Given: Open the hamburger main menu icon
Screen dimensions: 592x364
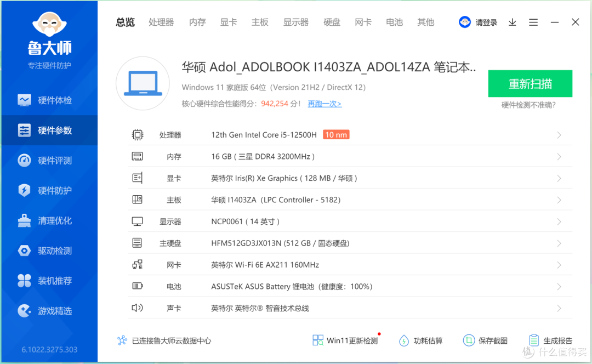Looking at the screenshot, I should click(x=533, y=22).
